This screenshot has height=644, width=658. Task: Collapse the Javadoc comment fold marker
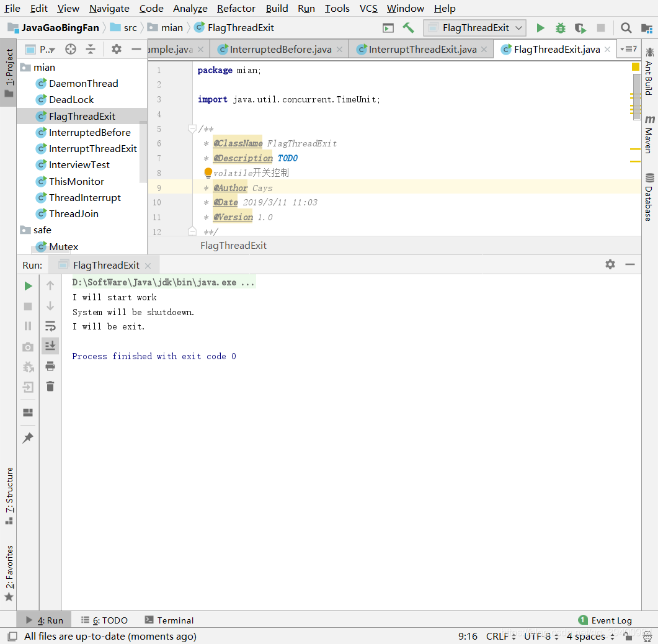pyautogui.click(x=192, y=129)
